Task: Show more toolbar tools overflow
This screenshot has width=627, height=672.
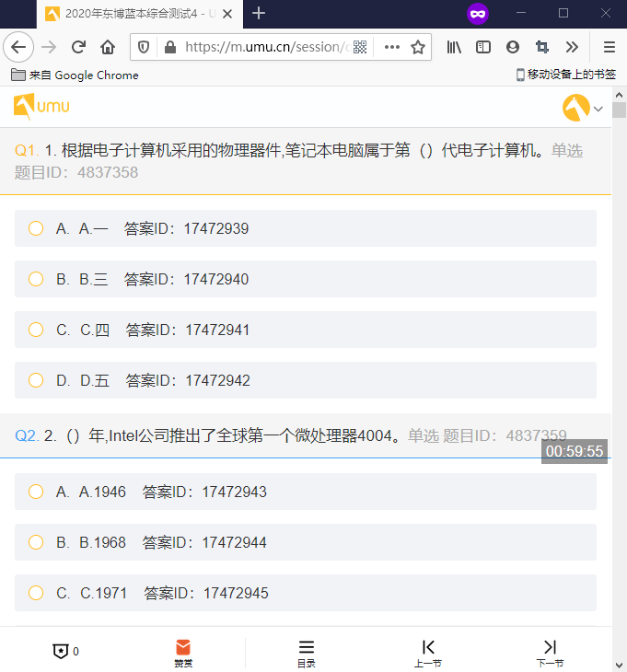Action: coord(572,47)
